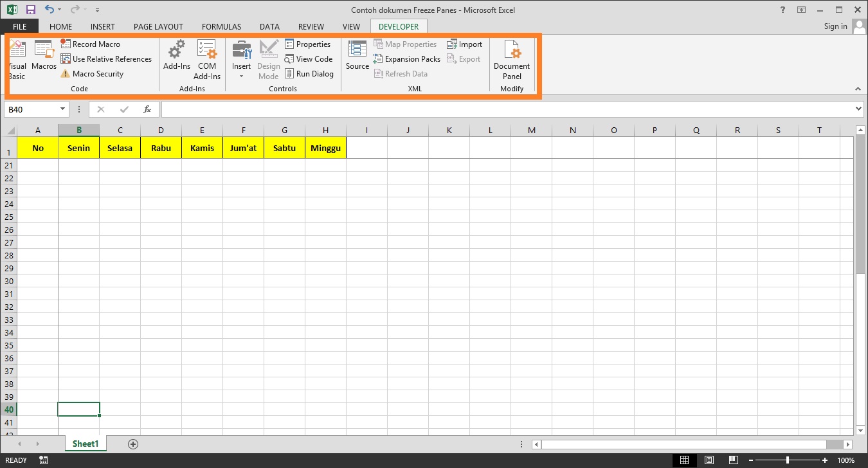The height and width of the screenshot is (468, 868).
Task: Switch to Page Break Preview view
Action: click(732, 460)
